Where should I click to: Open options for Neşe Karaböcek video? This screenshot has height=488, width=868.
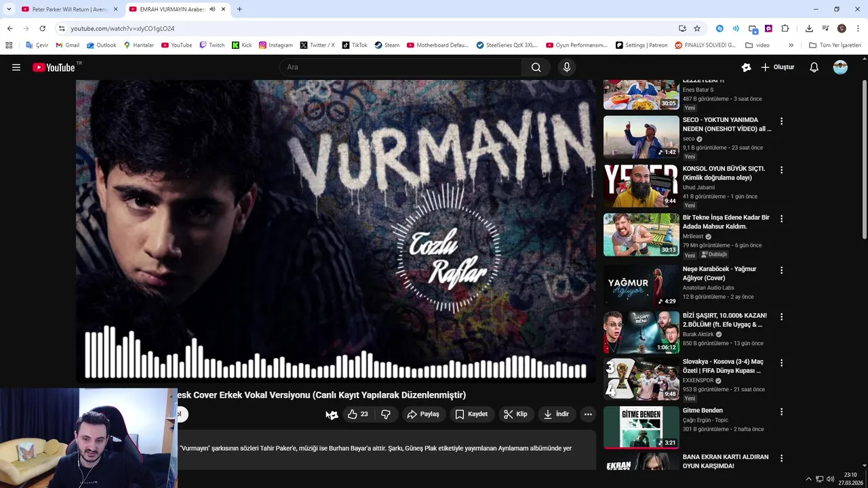click(781, 270)
